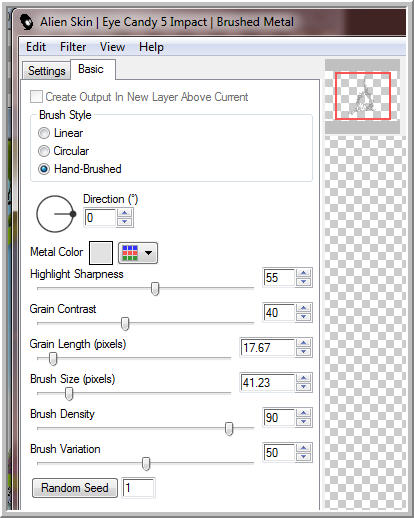Switch to the Settings tab
This screenshot has width=414, height=518.
(x=47, y=71)
